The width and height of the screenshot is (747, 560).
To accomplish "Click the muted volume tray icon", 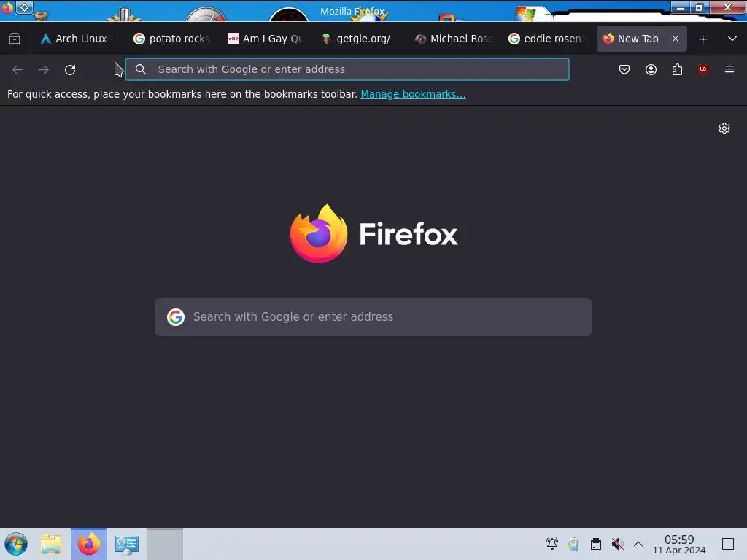I will tap(617, 544).
